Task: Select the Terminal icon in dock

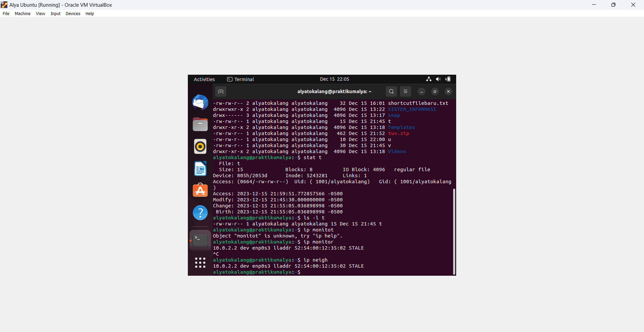Action: (x=200, y=240)
